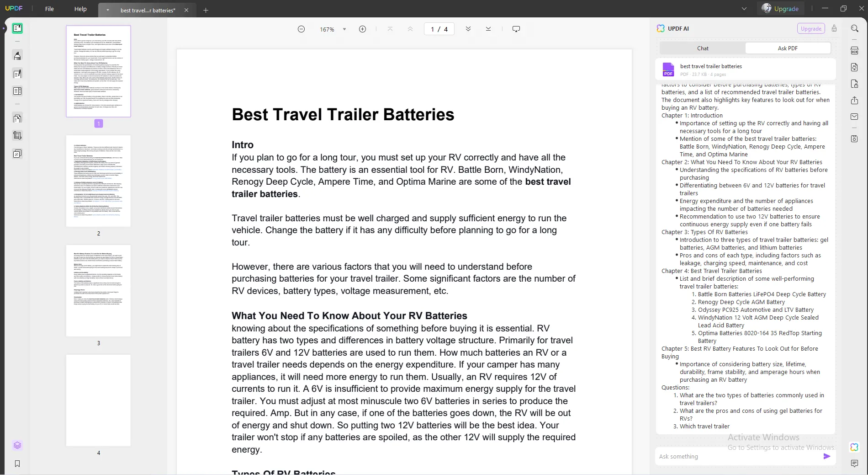Open the search magnifier icon
Viewport: 868px width, 475px height.
click(x=854, y=28)
